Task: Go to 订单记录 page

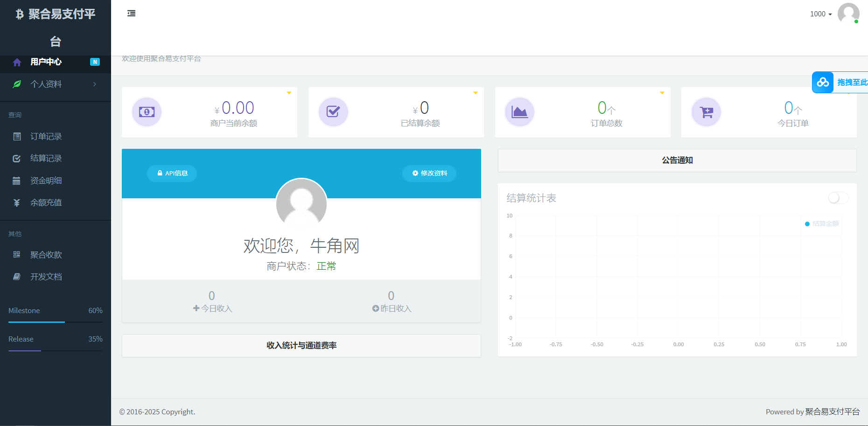Action: (x=56, y=137)
